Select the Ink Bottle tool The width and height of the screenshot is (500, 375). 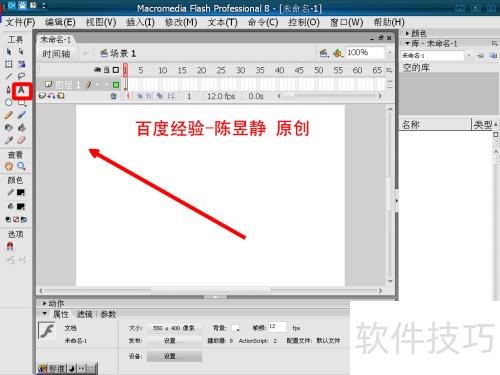coord(9,128)
